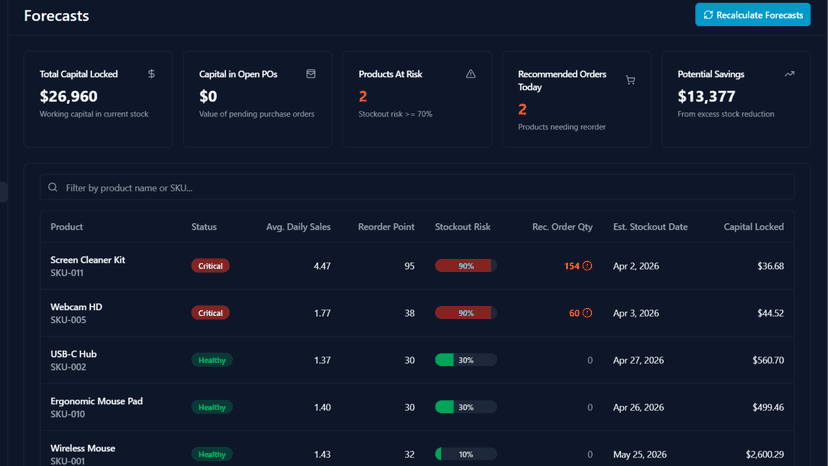
Task: Click alert icon beside order quantity 154
Action: (x=587, y=266)
